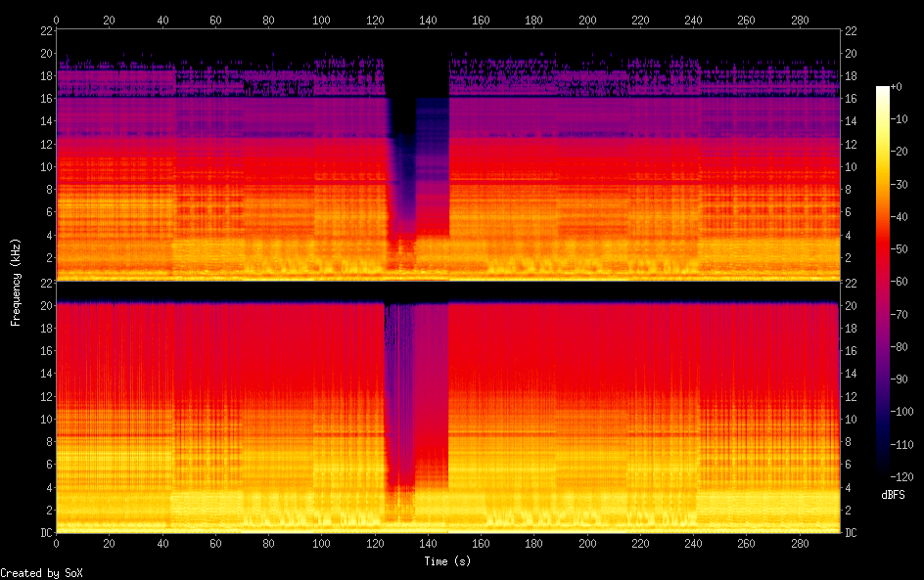This screenshot has height=580, width=924.
Task: Click the "dBFS" label under the color scale
Action: pyautogui.click(x=893, y=496)
